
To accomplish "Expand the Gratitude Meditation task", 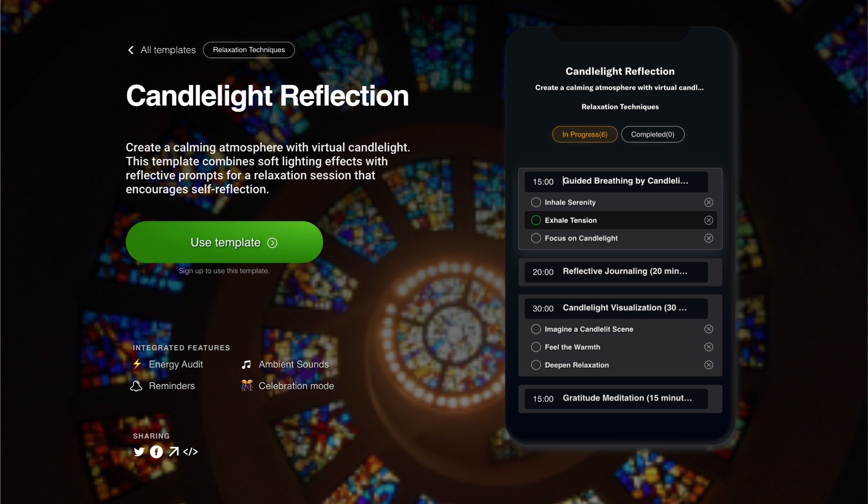I will 616,399.
